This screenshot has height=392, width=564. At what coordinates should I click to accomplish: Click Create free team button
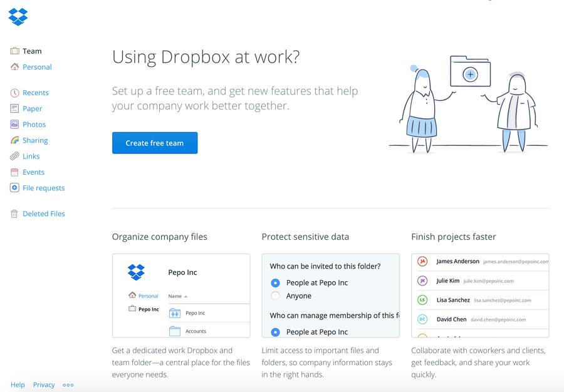pos(155,143)
